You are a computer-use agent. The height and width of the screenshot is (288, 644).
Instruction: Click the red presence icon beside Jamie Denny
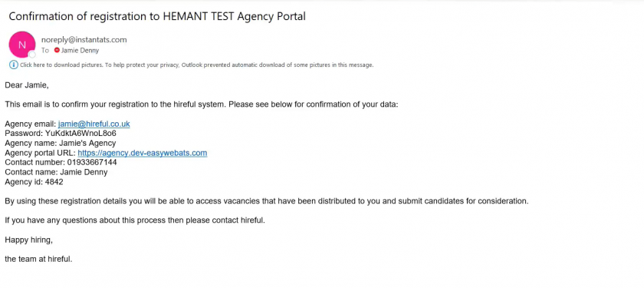[57, 50]
